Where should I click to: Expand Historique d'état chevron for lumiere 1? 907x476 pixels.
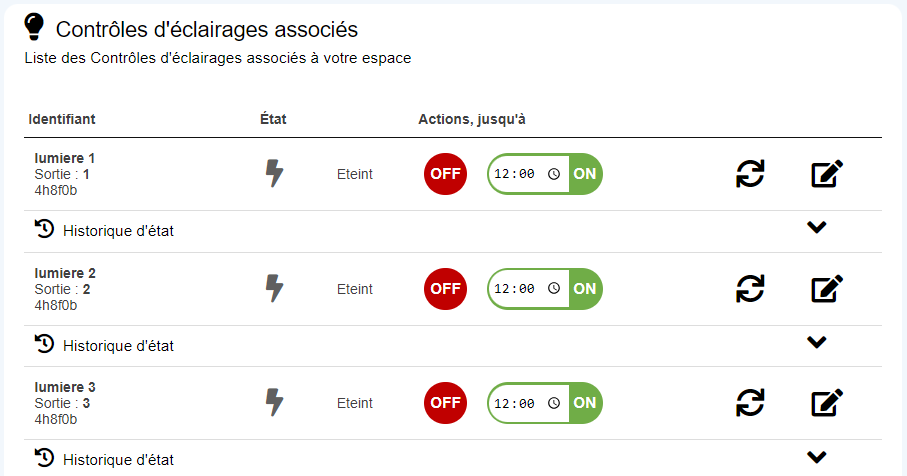pos(817,227)
